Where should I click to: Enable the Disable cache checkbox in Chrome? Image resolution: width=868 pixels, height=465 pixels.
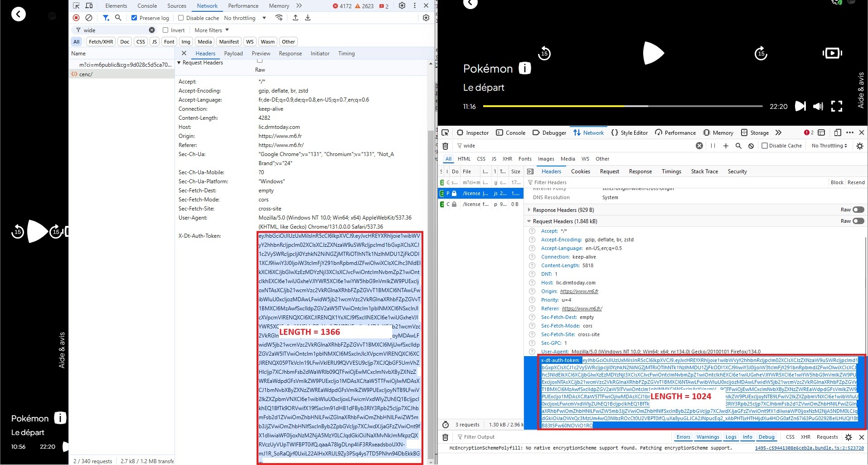pos(181,18)
